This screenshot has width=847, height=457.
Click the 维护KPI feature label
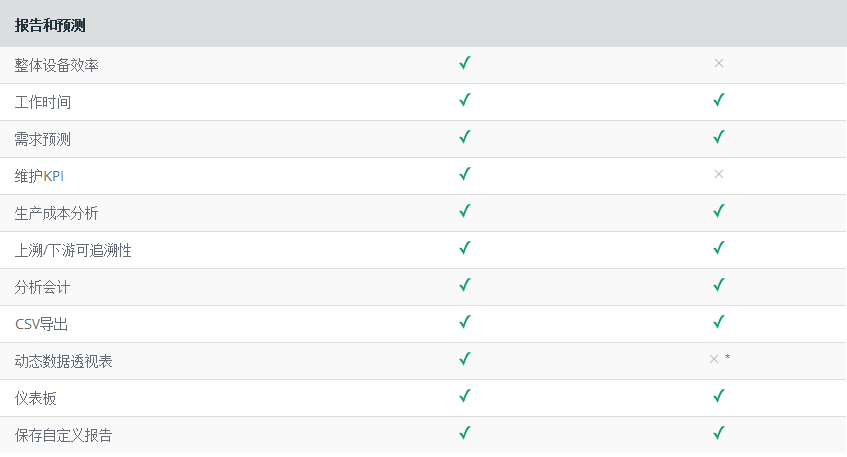[40, 176]
